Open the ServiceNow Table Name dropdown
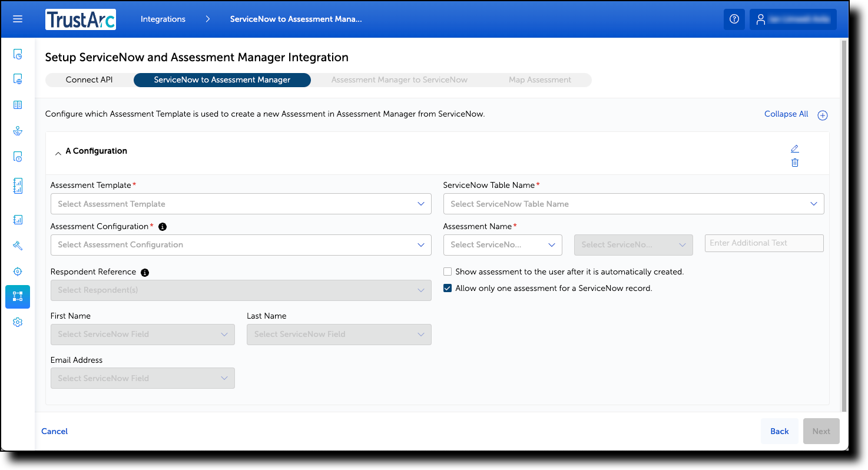This screenshot has height=470, width=868. [633, 203]
